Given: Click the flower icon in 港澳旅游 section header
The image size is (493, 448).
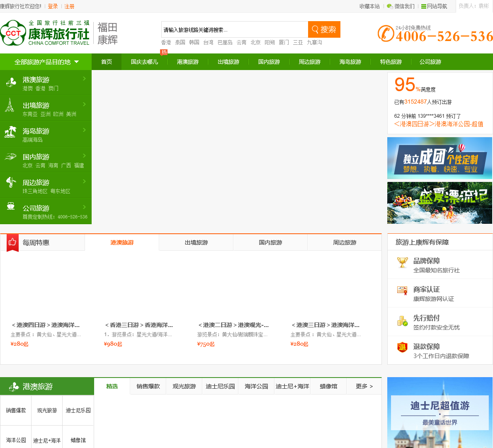Looking at the screenshot, I should pyautogui.click(x=14, y=387).
